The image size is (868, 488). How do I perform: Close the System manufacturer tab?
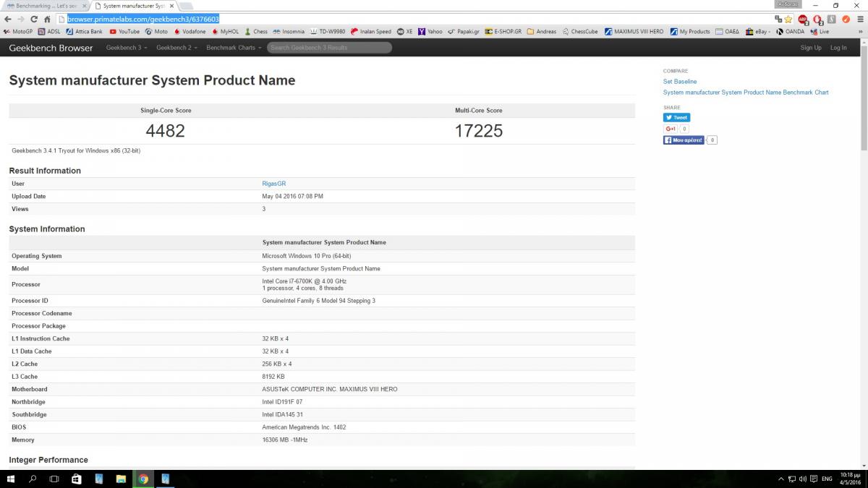coord(171,5)
